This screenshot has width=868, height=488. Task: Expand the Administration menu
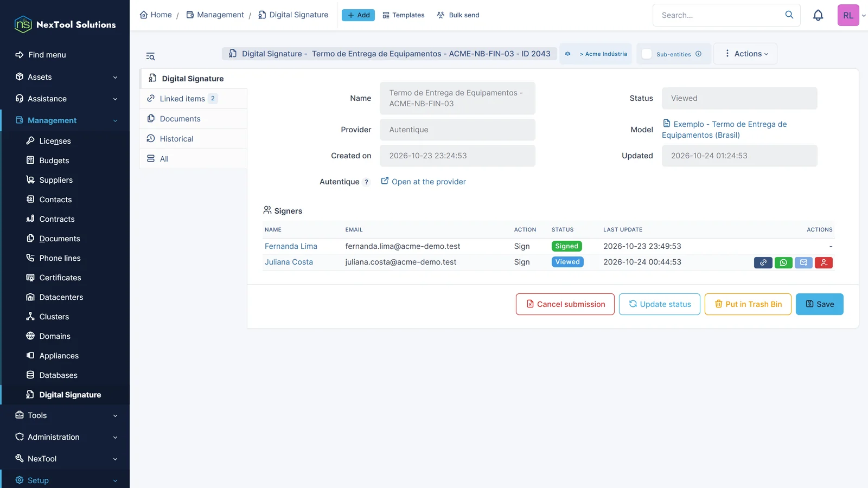pyautogui.click(x=66, y=437)
